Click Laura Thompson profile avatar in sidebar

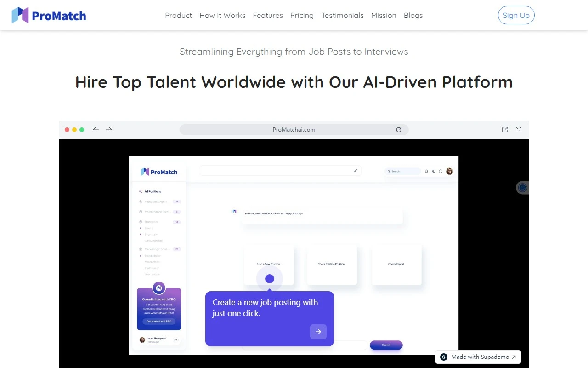coord(142,340)
